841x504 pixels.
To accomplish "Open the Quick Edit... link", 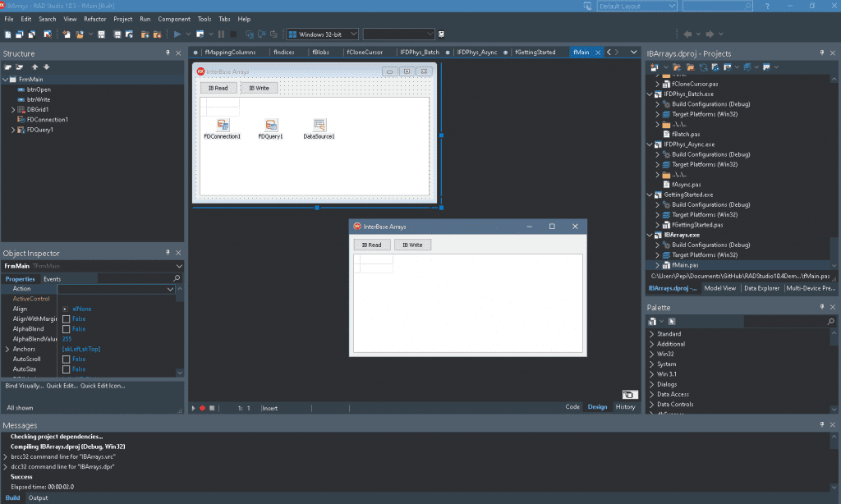I will click(62, 386).
